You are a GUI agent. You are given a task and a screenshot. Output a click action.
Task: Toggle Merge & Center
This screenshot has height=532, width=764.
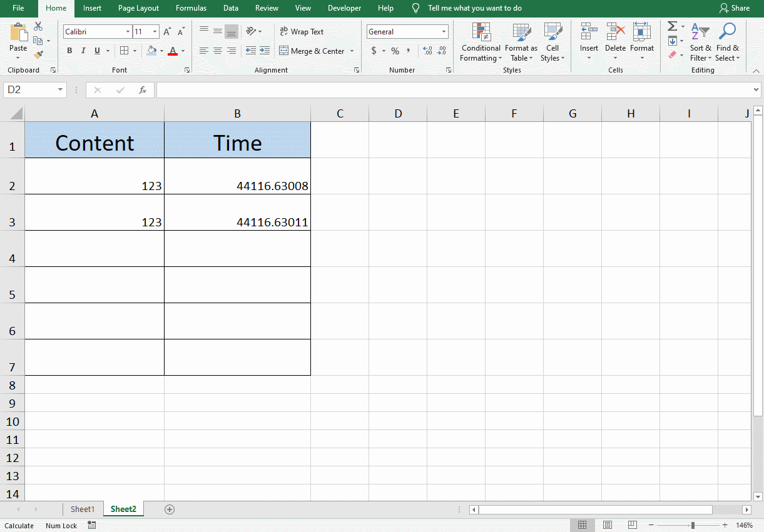312,51
